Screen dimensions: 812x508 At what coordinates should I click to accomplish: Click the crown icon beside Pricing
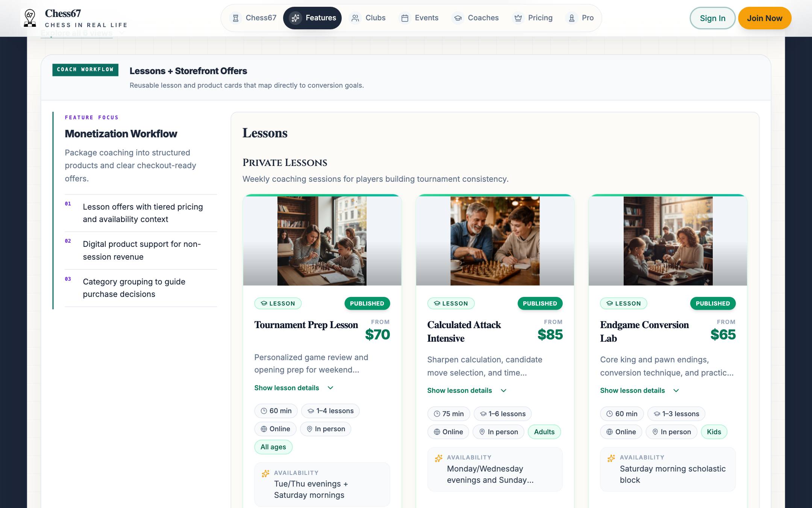pyautogui.click(x=518, y=18)
